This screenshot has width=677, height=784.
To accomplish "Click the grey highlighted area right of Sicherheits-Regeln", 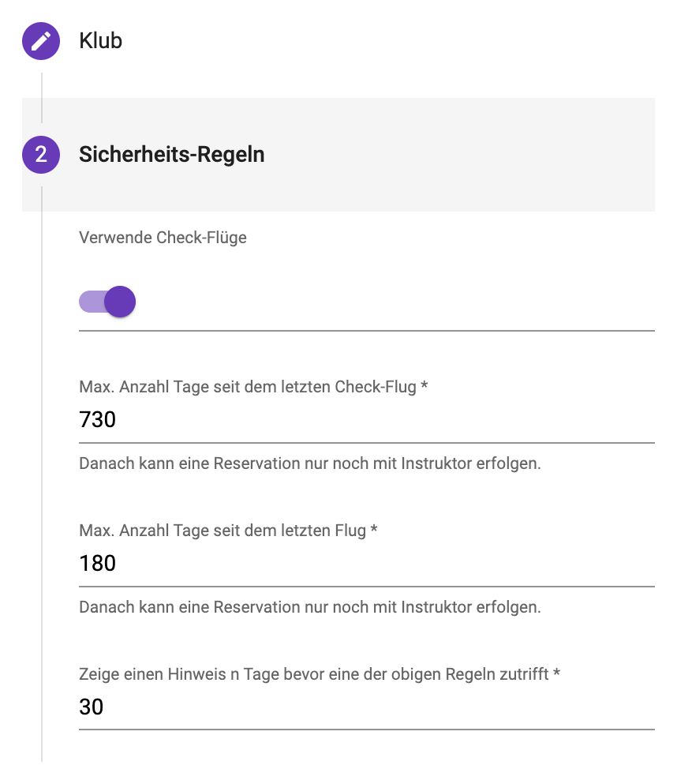I will 460,155.
